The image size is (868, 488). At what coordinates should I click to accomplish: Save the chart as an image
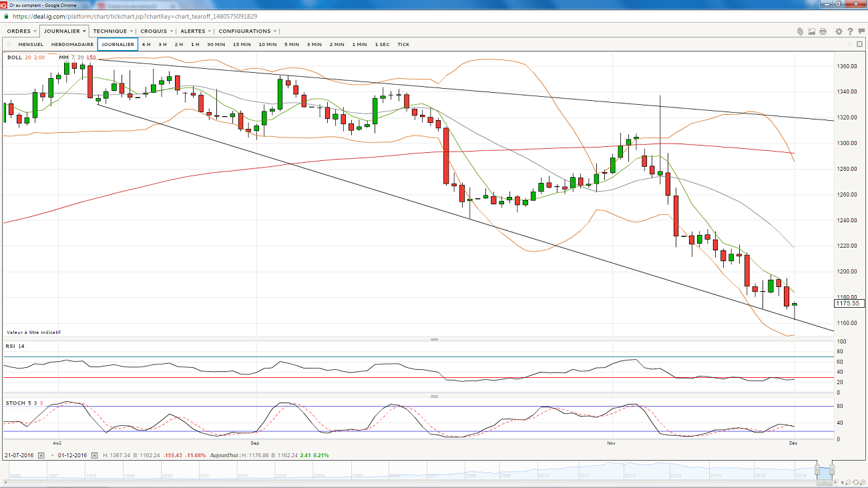click(811, 31)
